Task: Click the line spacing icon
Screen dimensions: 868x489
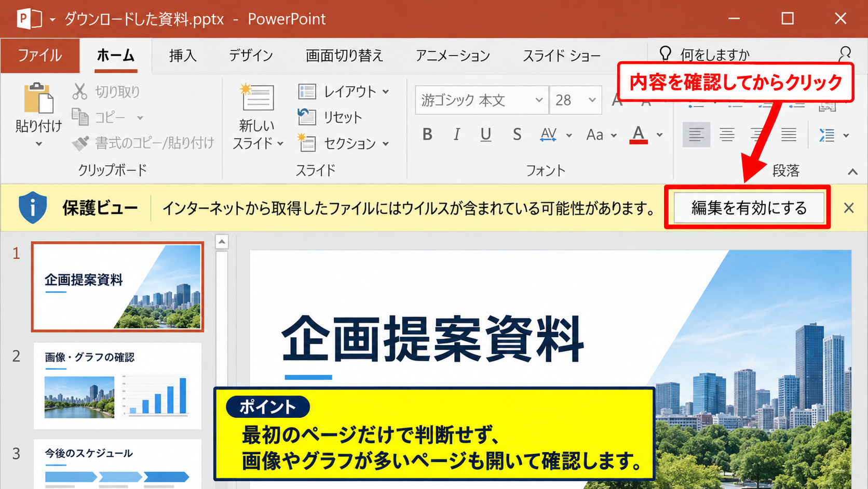Action: click(826, 135)
